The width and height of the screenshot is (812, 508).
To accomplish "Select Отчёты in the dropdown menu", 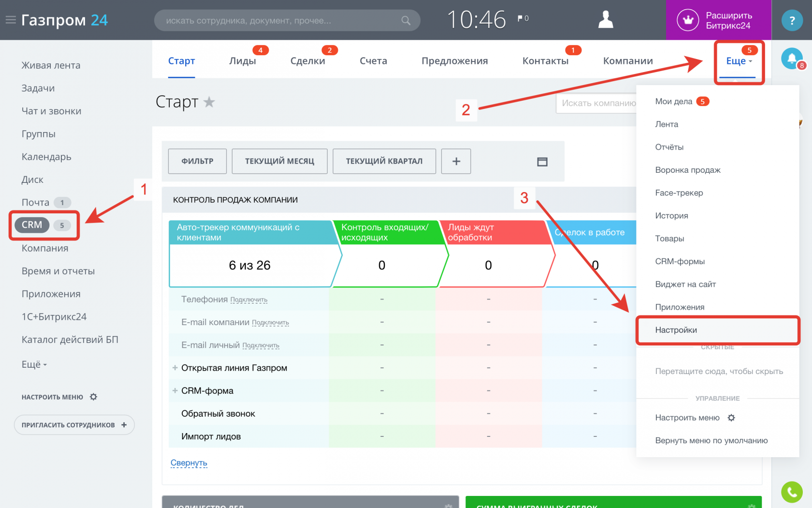I will pyautogui.click(x=669, y=147).
